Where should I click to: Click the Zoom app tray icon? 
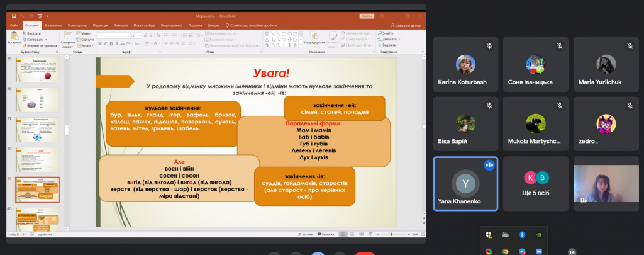tap(539, 251)
